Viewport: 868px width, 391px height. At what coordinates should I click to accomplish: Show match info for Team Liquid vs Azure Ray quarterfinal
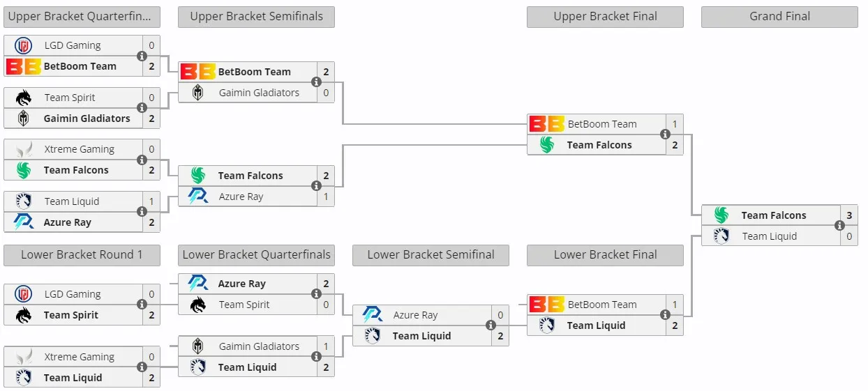pyautogui.click(x=142, y=212)
